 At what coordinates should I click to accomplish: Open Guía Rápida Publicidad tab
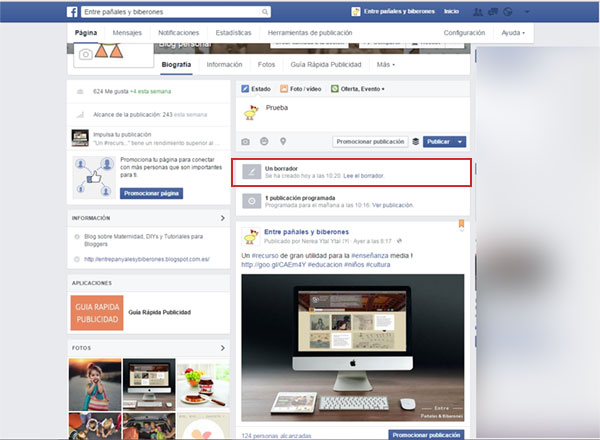[326, 65]
